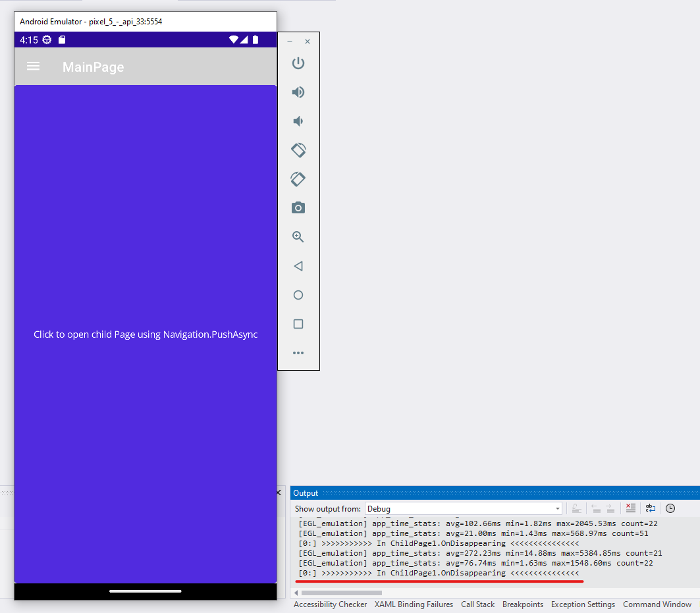700x613 pixels.
Task: Toggle word wrap in the Output window
Action: click(x=650, y=508)
